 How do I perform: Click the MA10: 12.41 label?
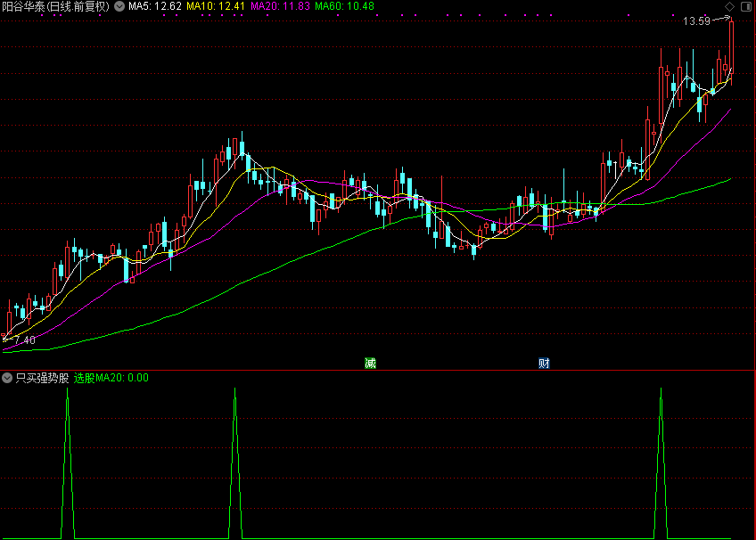216,6
